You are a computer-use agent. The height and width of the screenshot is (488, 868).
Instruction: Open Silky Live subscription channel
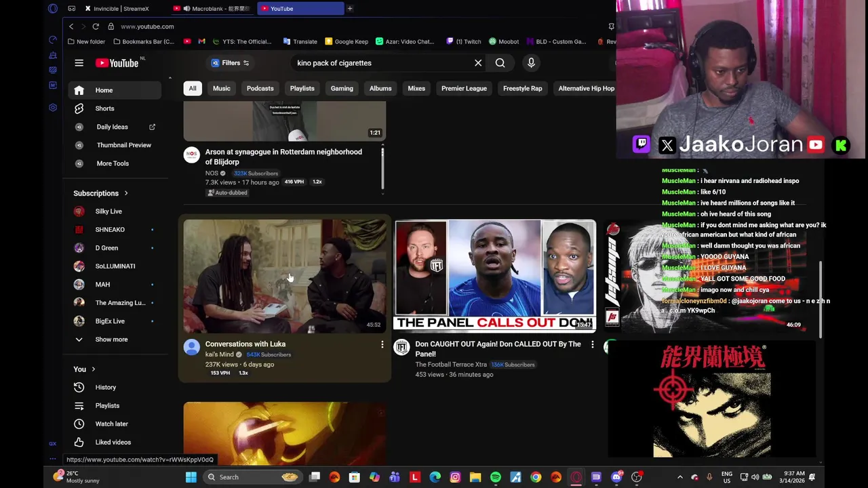click(x=115, y=211)
